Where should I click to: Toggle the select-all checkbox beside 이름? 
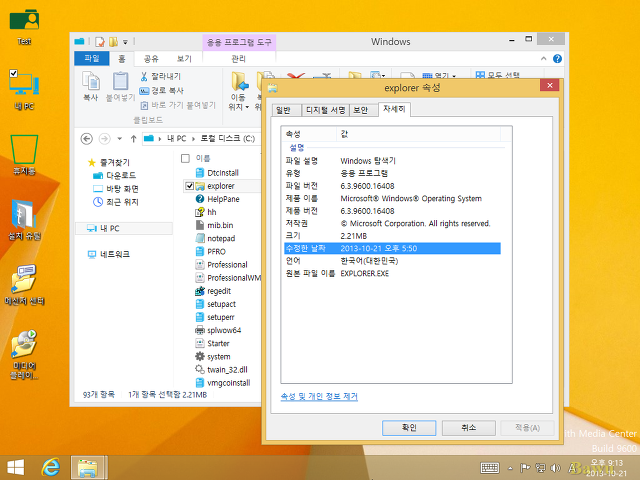pyautogui.click(x=185, y=158)
